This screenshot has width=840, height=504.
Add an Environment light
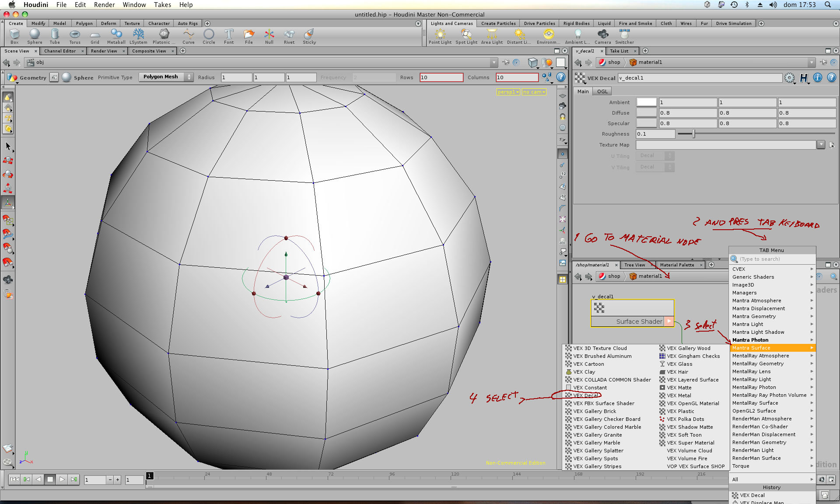coord(548,36)
